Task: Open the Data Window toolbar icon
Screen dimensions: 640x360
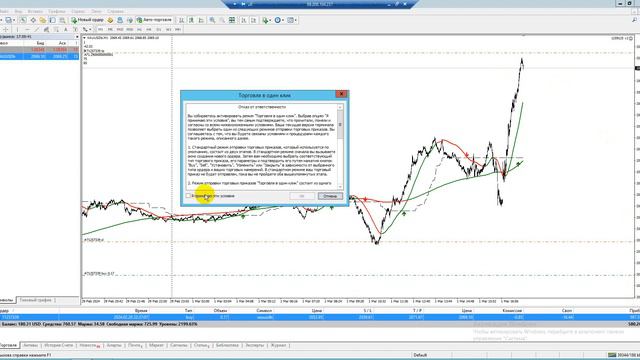Action: pos(33,20)
